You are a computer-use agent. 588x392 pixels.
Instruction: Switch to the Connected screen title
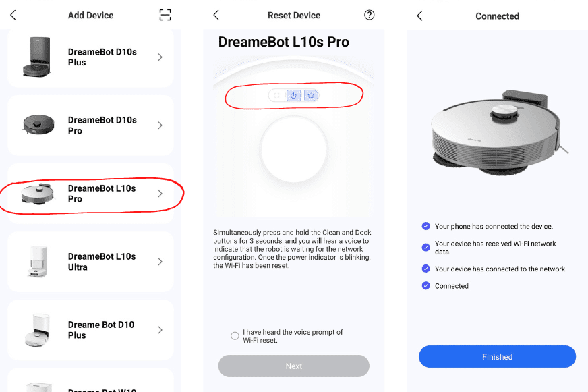497,14
